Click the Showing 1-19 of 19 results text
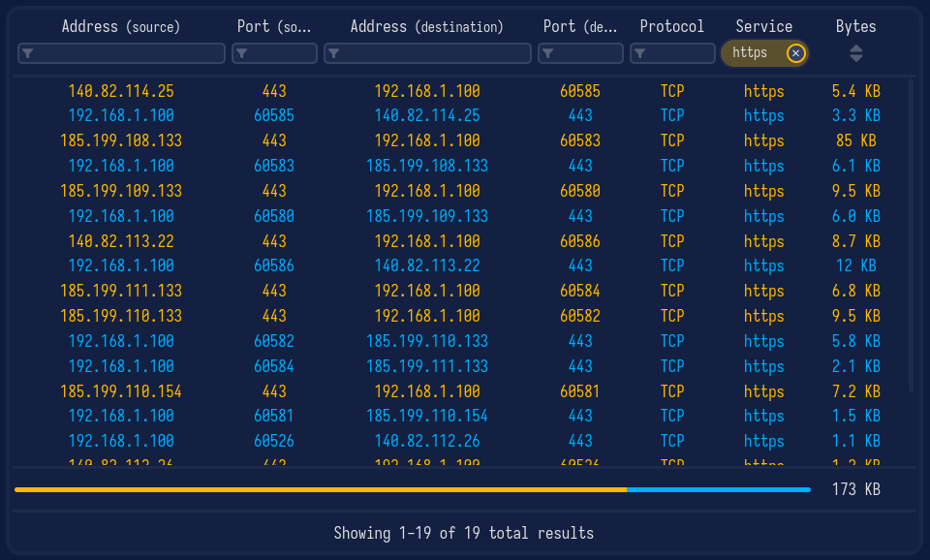930x560 pixels. point(463,533)
